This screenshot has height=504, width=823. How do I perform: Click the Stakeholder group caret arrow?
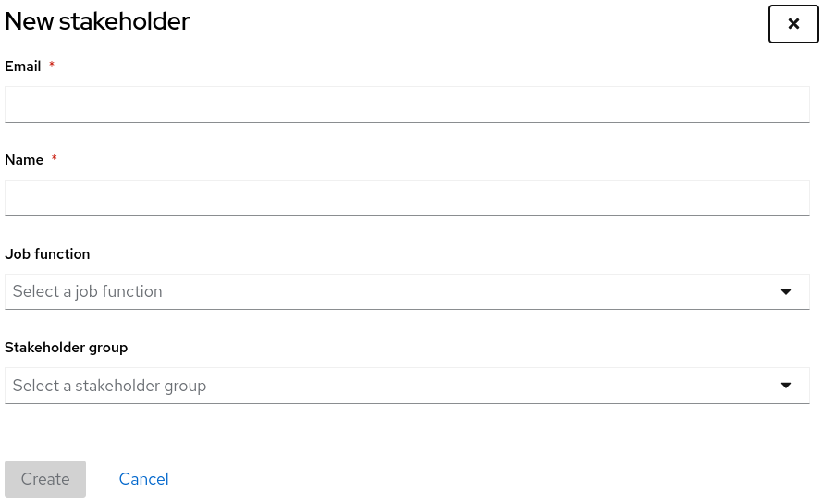tap(786, 386)
